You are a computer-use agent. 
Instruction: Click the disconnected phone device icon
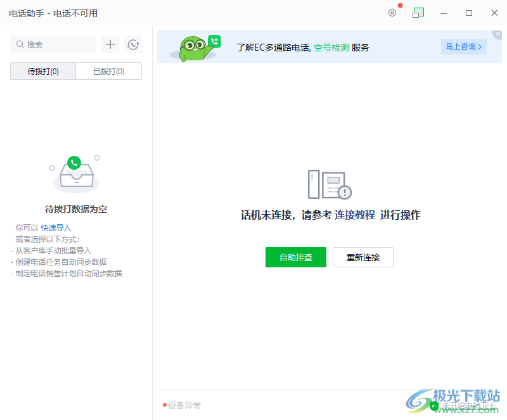pos(330,184)
